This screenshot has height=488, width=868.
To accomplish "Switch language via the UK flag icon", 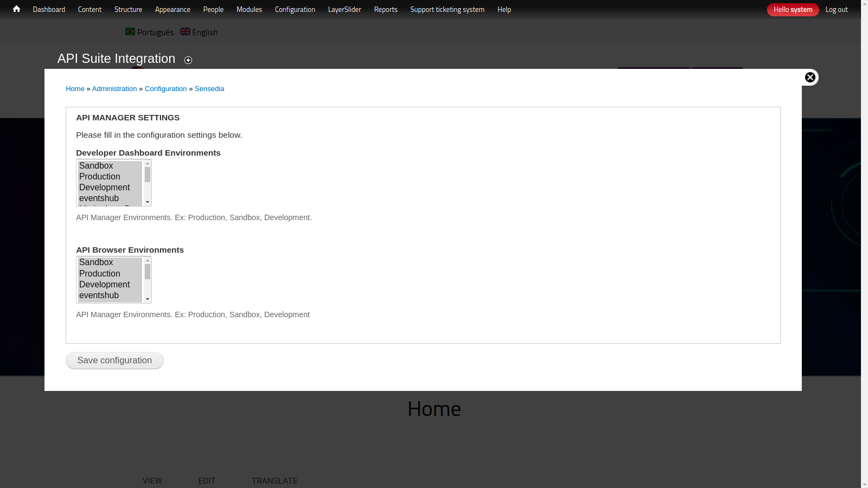I will 185,32.
